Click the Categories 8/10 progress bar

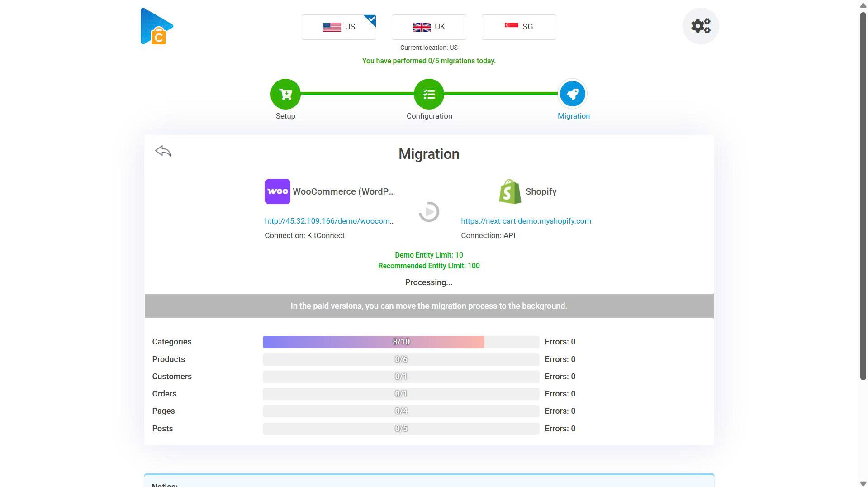400,342
